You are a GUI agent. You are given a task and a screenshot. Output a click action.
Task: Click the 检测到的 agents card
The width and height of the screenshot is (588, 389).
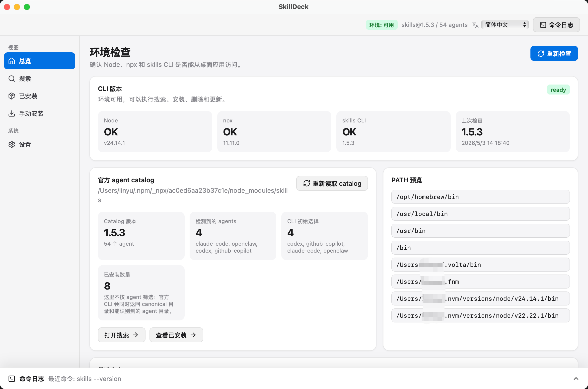pos(233,236)
